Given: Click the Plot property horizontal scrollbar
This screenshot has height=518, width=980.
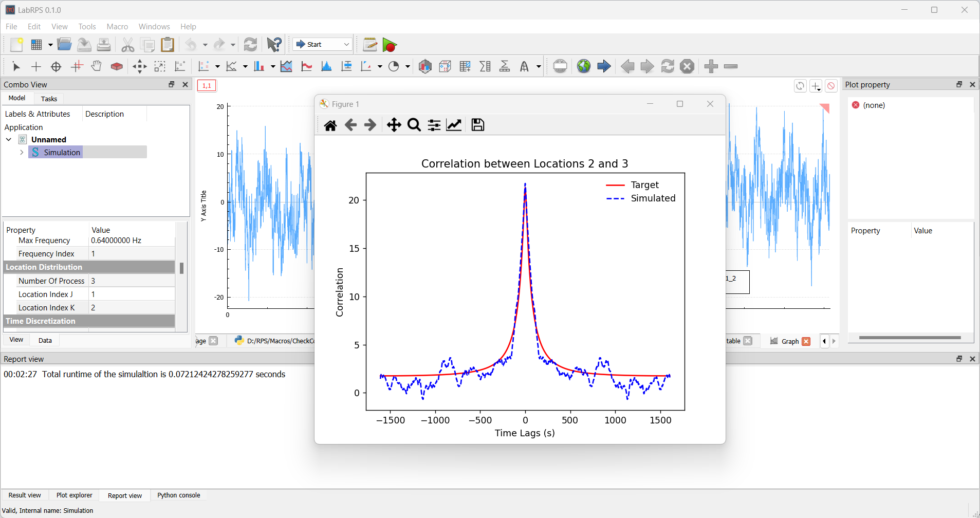Looking at the screenshot, I should click(x=910, y=338).
